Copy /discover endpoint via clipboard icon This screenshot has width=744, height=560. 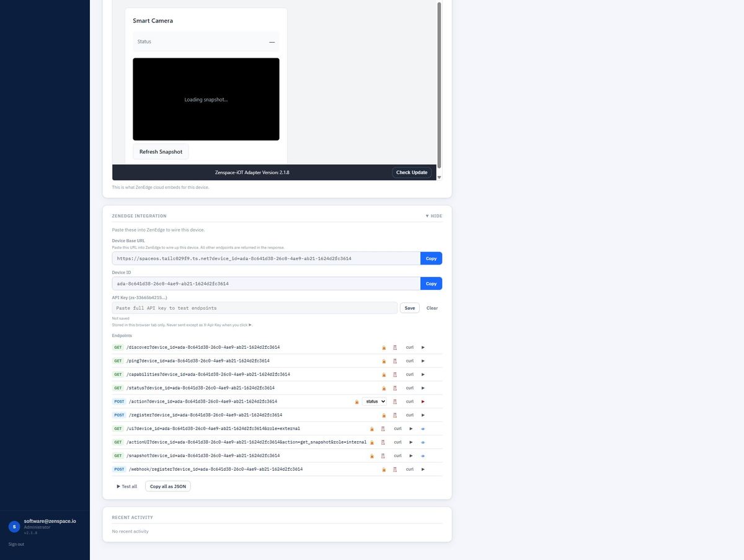click(x=395, y=348)
